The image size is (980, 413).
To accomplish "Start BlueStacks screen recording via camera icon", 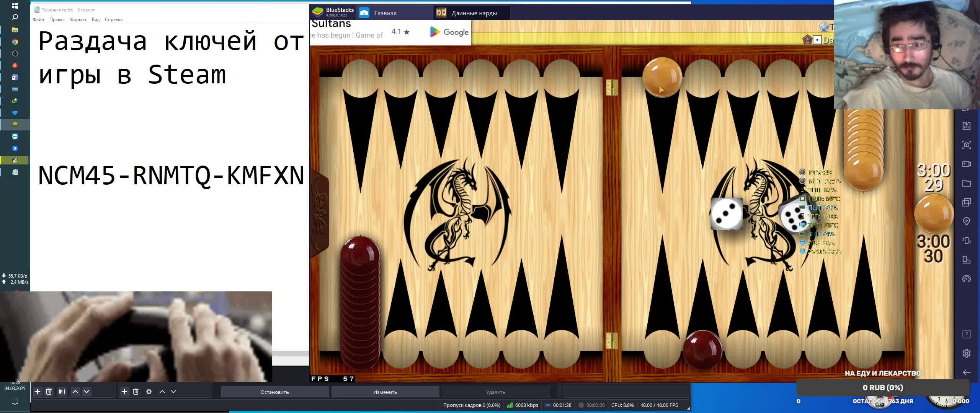I will [966, 164].
